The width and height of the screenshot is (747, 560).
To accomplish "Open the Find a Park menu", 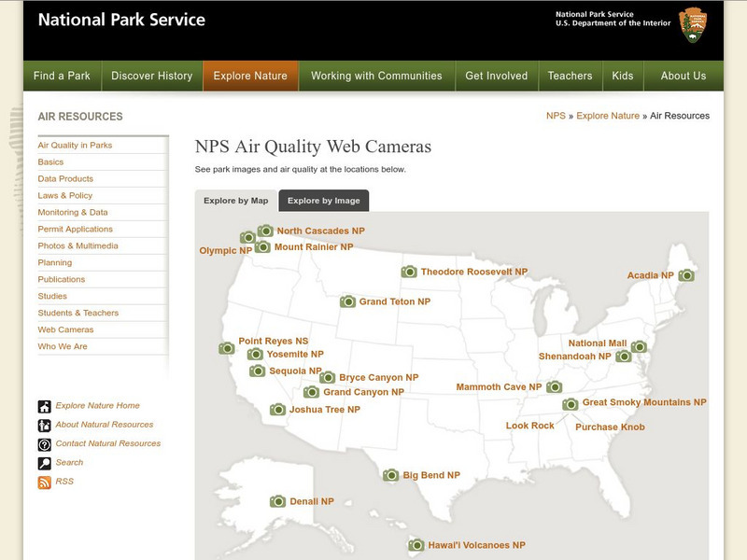I will pyautogui.click(x=63, y=76).
